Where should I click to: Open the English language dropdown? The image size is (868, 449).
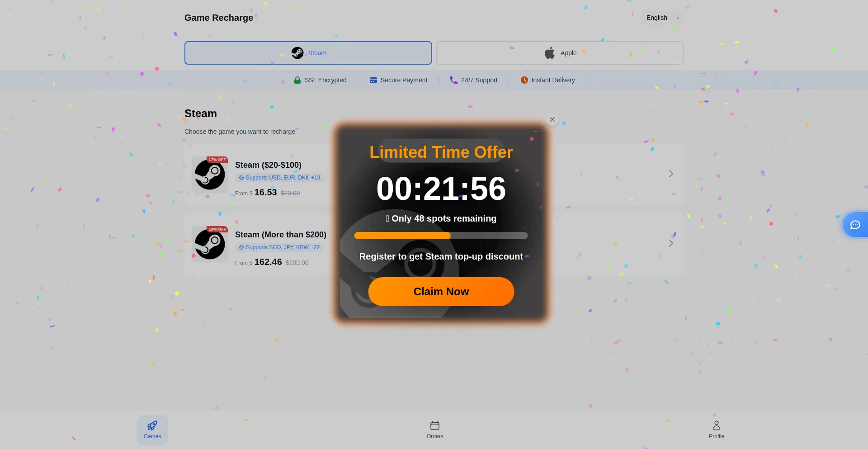(x=662, y=18)
